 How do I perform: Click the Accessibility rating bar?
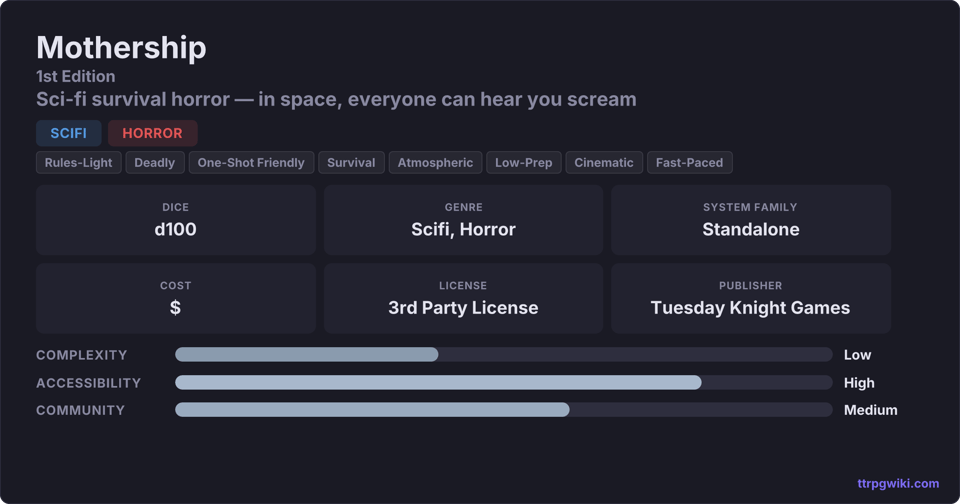pyautogui.click(x=503, y=383)
